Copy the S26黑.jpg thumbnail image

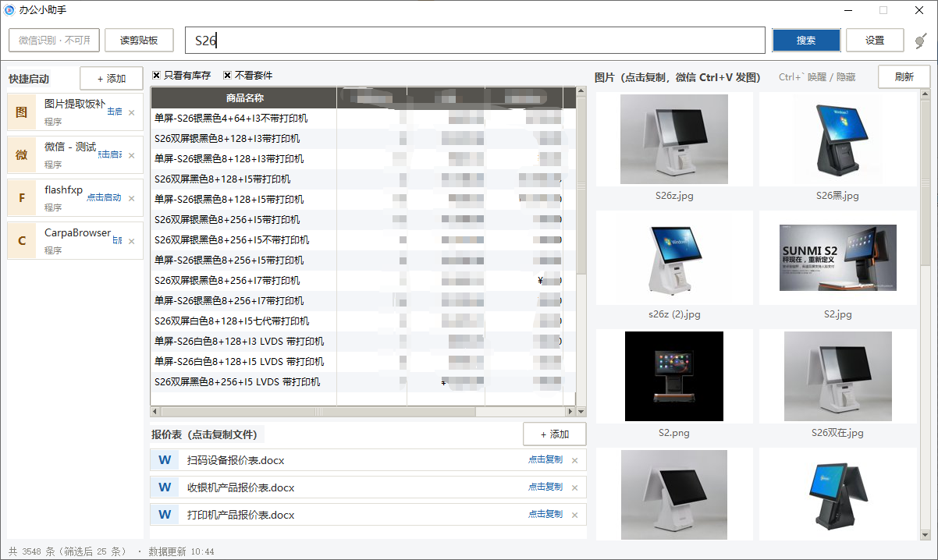[x=837, y=140]
